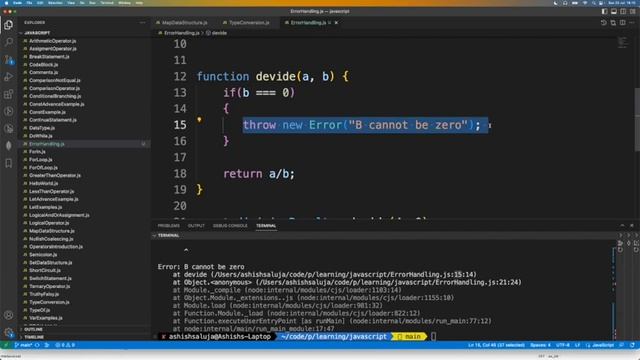Open the Extensions view

click(9, 94)
